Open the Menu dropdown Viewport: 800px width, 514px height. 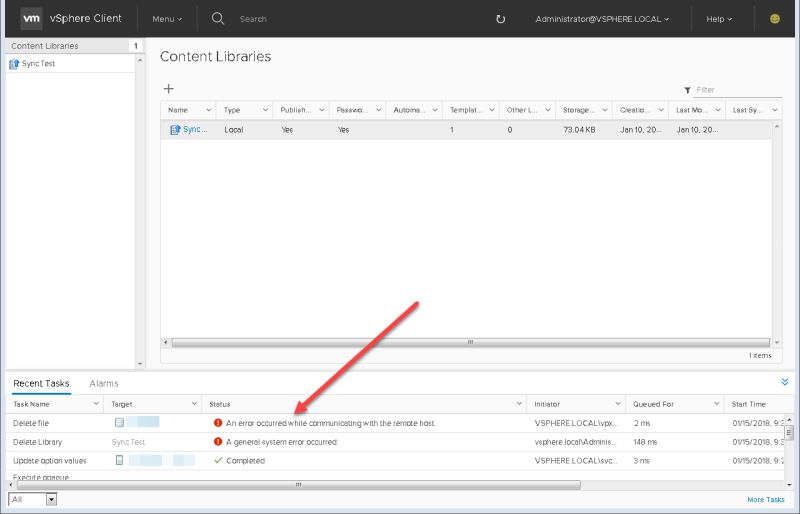coord(167,19)
